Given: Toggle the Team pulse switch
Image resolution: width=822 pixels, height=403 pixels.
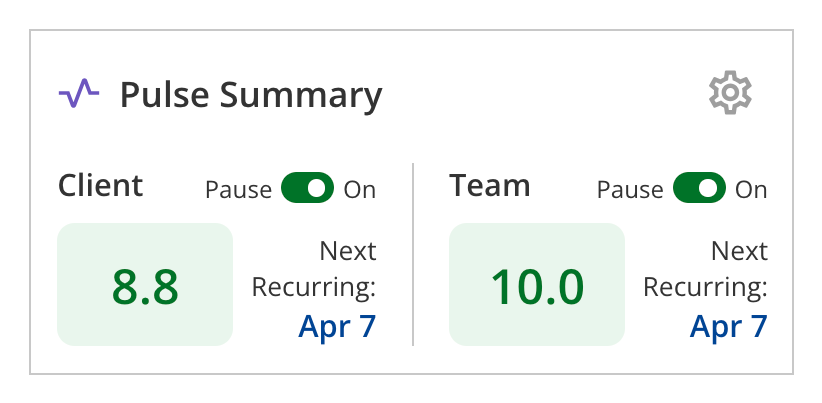Looking at the screenshot, I should click(x=699, y=188).
